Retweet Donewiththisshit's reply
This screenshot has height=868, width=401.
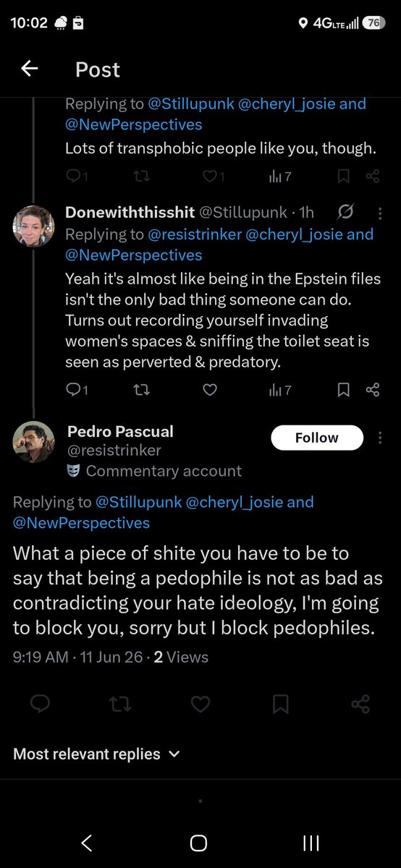141,390
